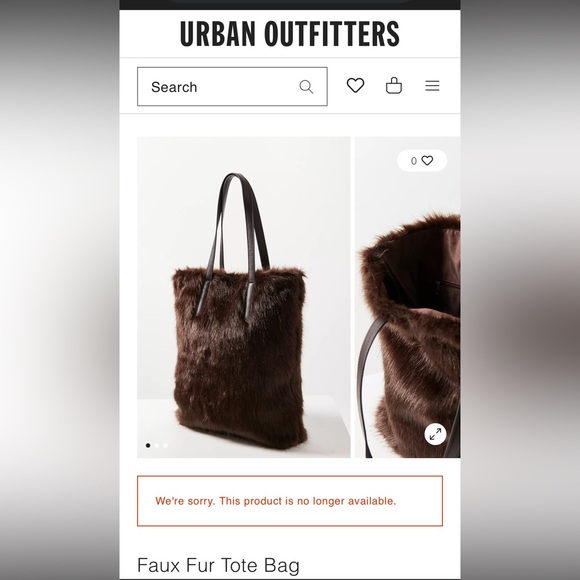Open the main brown tote bag photo
Image resolution: width=580 pixels, height=580 pixels.
(244, 297)
